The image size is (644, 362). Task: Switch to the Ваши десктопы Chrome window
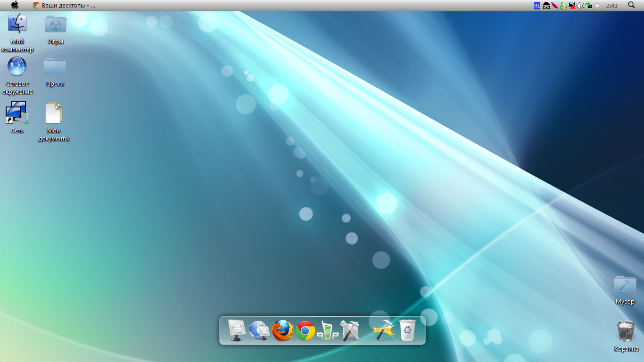tap(64, 6)
